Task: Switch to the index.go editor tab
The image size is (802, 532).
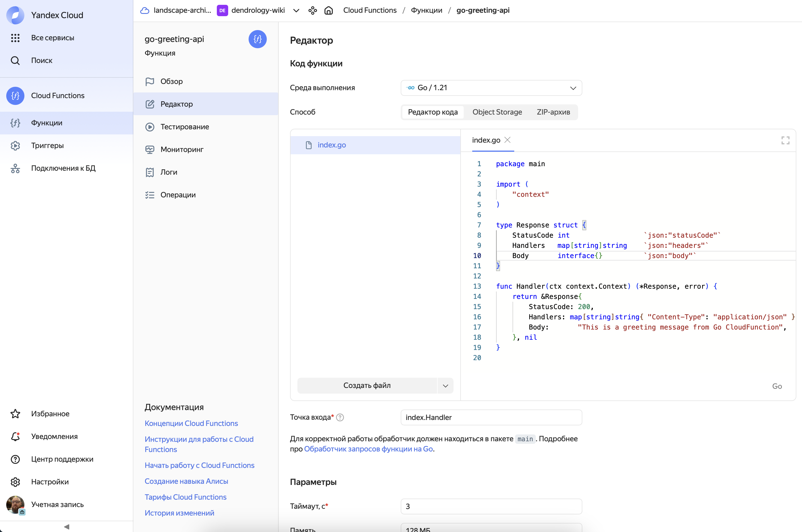Action: (x=486, y=140)
